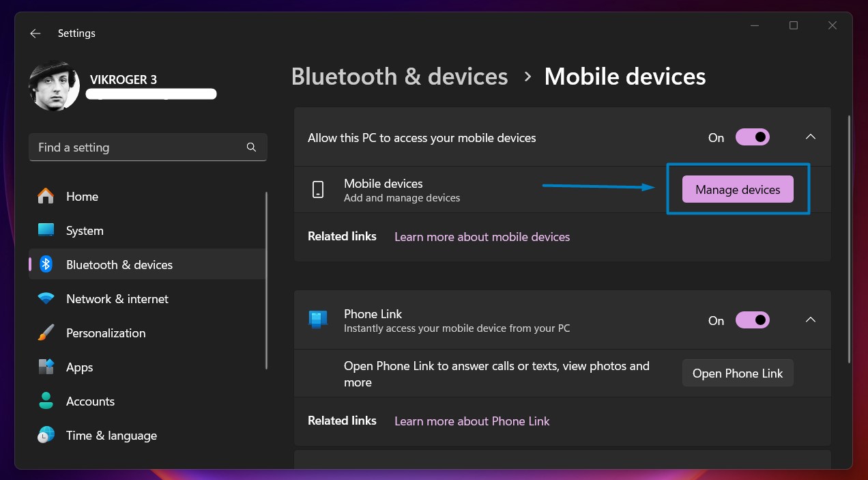Collapse the Phone Link section
Viewport: 868px width, 480px height.
click(810, 320)
